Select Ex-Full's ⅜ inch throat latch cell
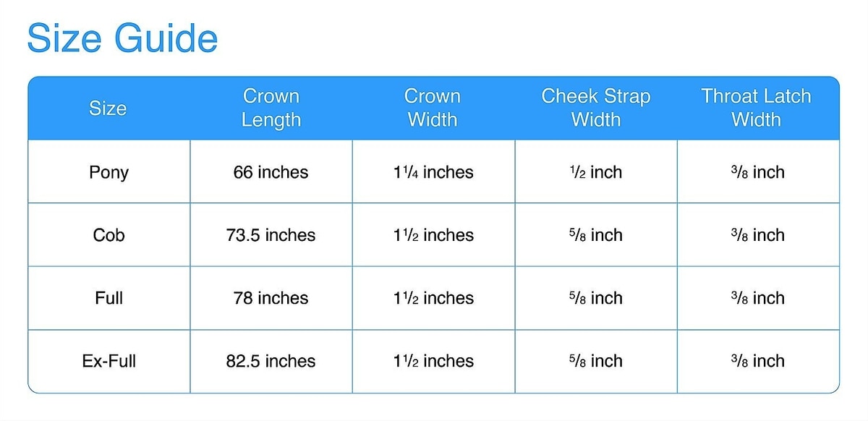This screenshot has width=868, height=421. pyautogui.click(x=757, y=361)
